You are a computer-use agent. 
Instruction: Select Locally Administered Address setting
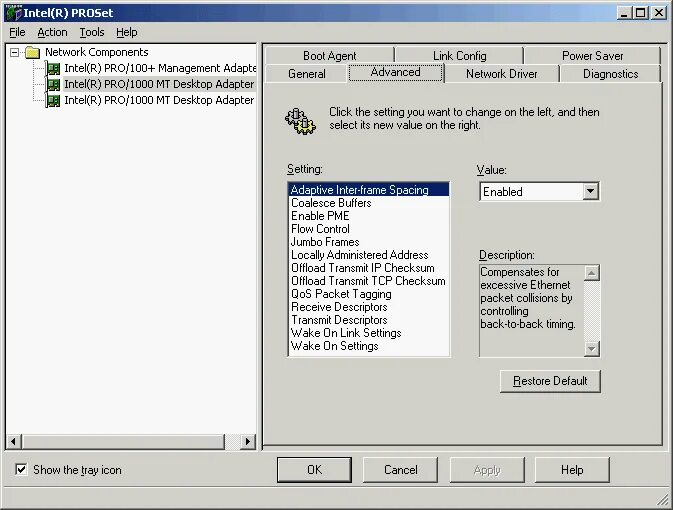click(x=369, y=255)
